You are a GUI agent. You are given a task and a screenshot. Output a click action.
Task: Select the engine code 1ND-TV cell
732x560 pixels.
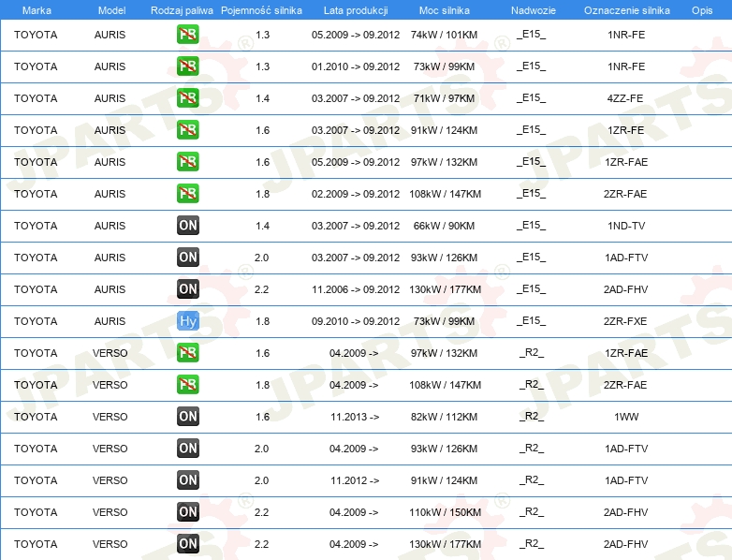(x=626, y=226)
